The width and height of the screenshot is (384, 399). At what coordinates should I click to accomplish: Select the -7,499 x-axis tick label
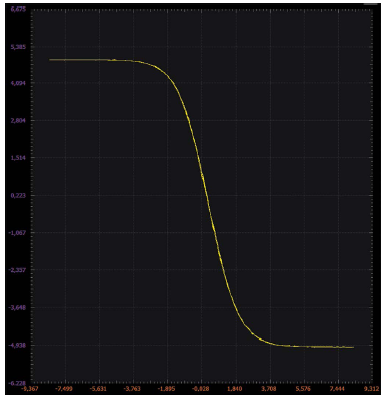[65, 389]
